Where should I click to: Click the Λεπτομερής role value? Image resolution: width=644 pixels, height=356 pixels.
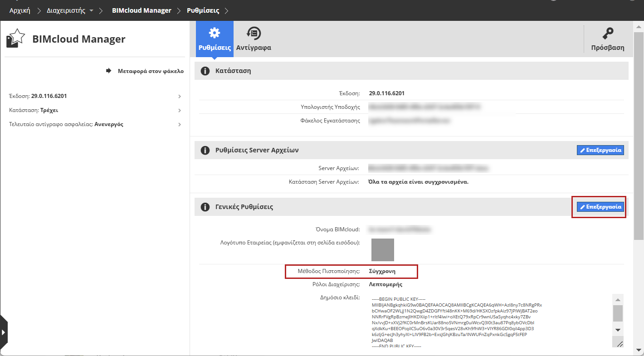click(386, 284)
